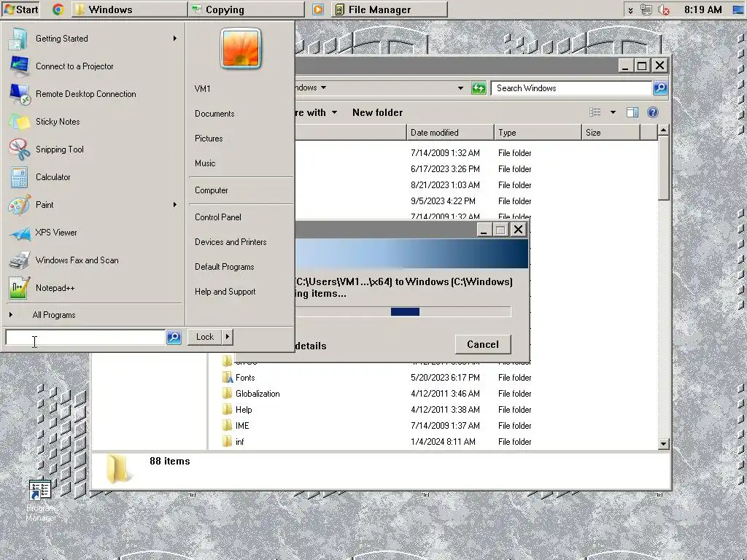Viewport: 747px width, 560px height.
Task: Open Computer from Start menu
Action: coord(211,190)
